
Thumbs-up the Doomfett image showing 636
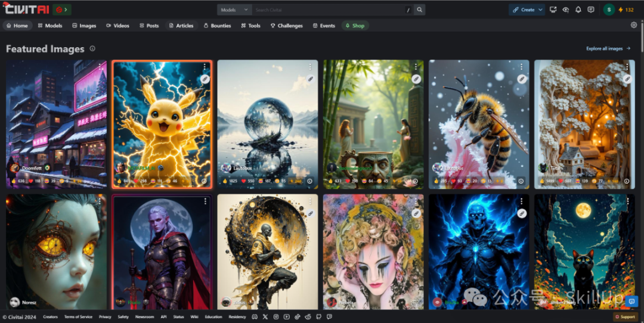pos(17,181)
